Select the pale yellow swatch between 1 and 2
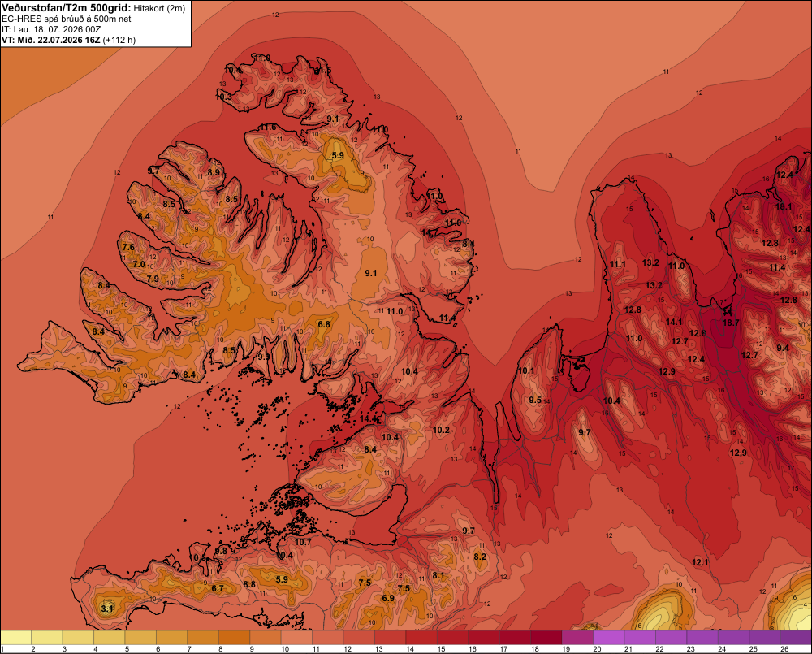Image resolution: width=812 pixels, height=654 pixels. tap(16, 638)
